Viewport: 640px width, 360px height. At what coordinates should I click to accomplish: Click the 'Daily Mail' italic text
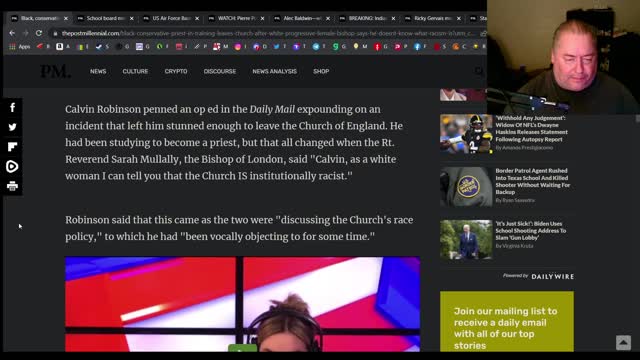click(x=272, y=109)
